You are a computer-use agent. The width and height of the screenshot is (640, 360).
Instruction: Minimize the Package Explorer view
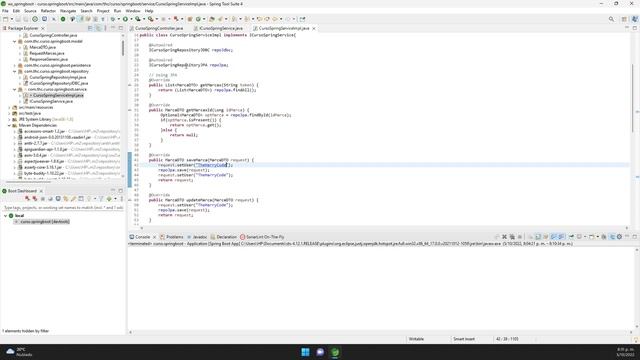113,28
